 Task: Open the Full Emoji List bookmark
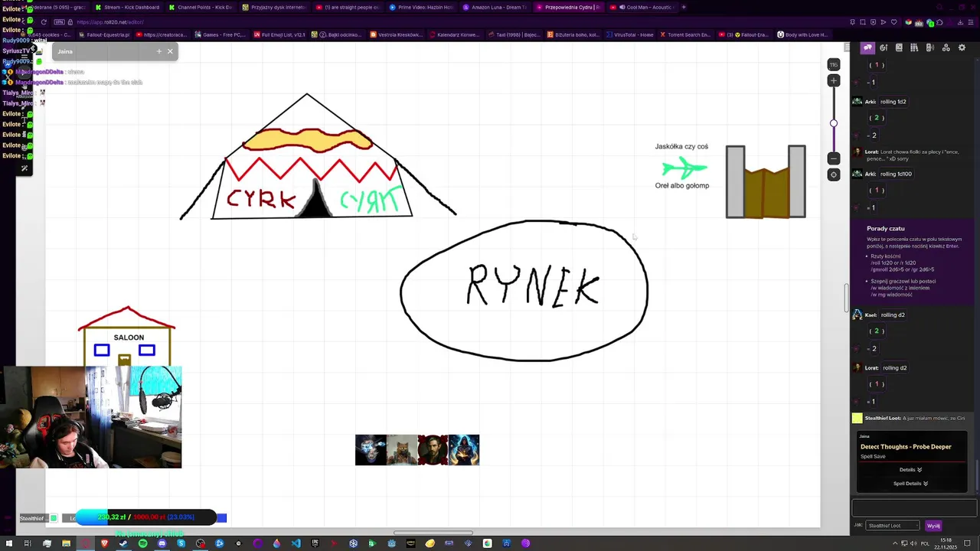[279, 34]
